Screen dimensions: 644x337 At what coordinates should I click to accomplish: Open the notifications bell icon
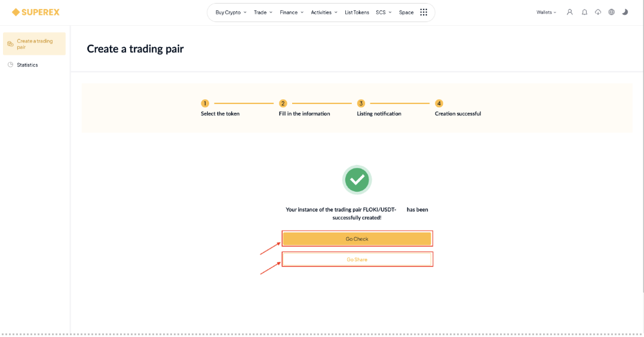pyautogui.click(x=584, y=13)
